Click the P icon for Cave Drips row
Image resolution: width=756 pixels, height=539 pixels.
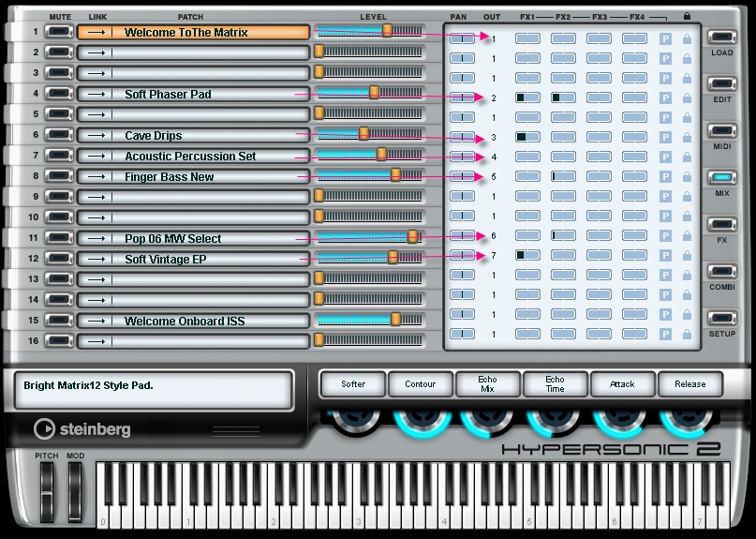[x=665, y=138]
